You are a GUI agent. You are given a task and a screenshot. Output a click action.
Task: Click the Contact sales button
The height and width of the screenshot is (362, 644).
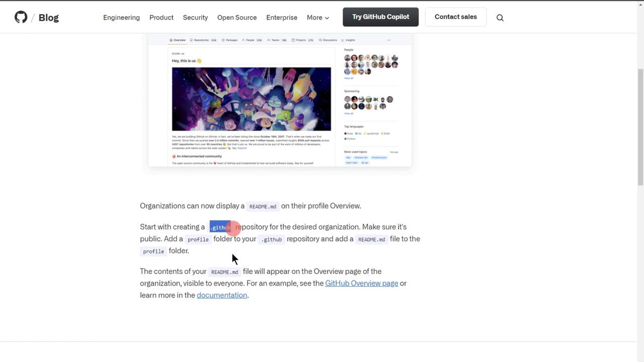point(456,17)
